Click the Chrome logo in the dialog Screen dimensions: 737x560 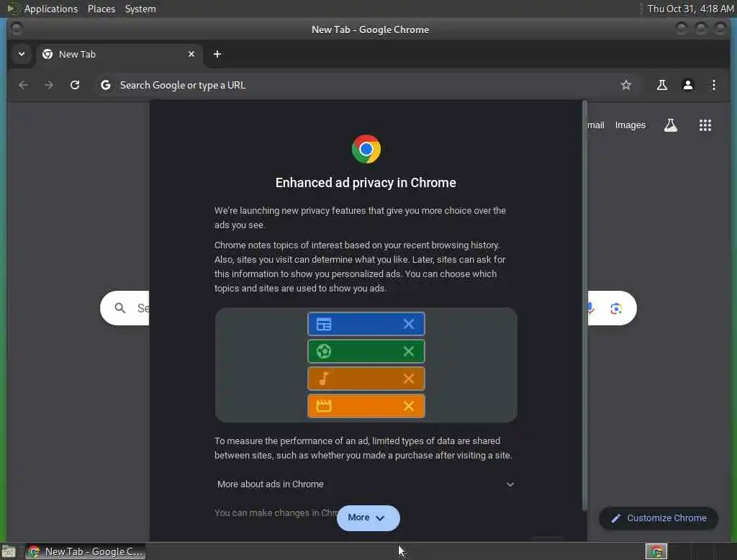coord(366,149)
